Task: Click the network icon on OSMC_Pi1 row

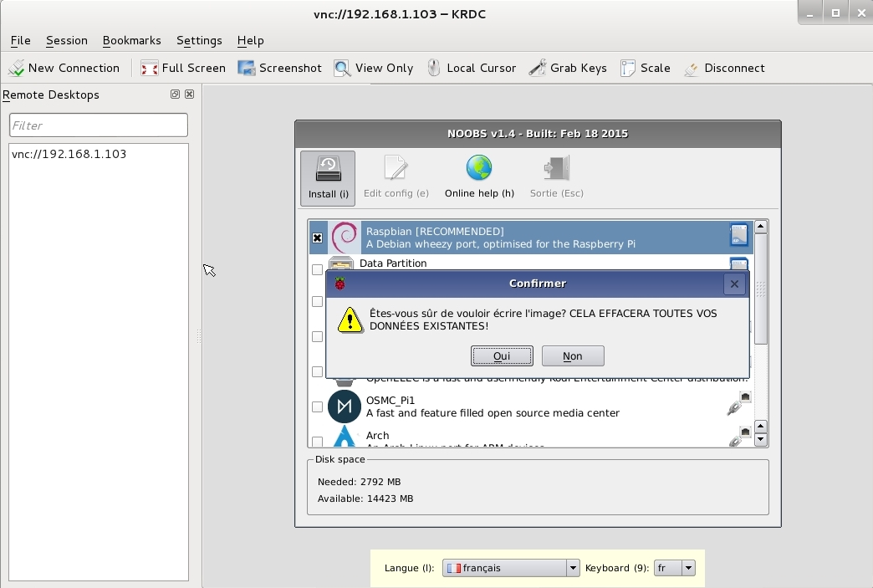Action: click(x=739, y=403)
